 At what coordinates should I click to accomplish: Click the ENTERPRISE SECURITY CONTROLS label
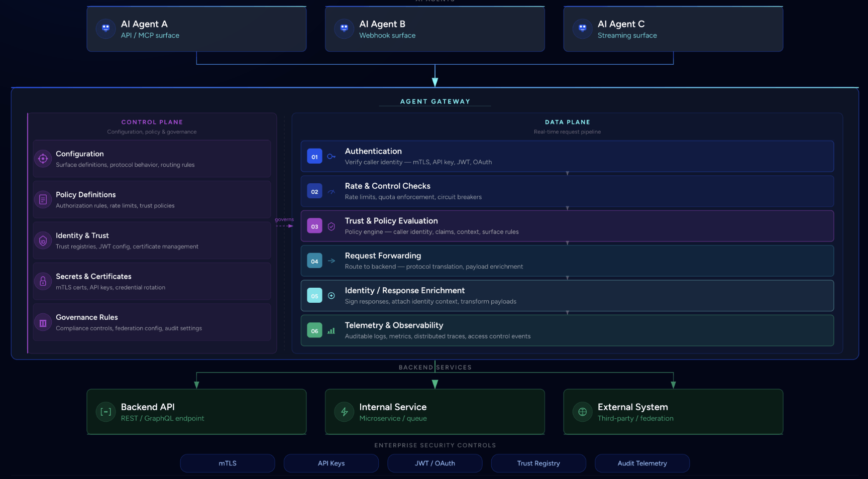pyautogui.click(x=435, y=445)
